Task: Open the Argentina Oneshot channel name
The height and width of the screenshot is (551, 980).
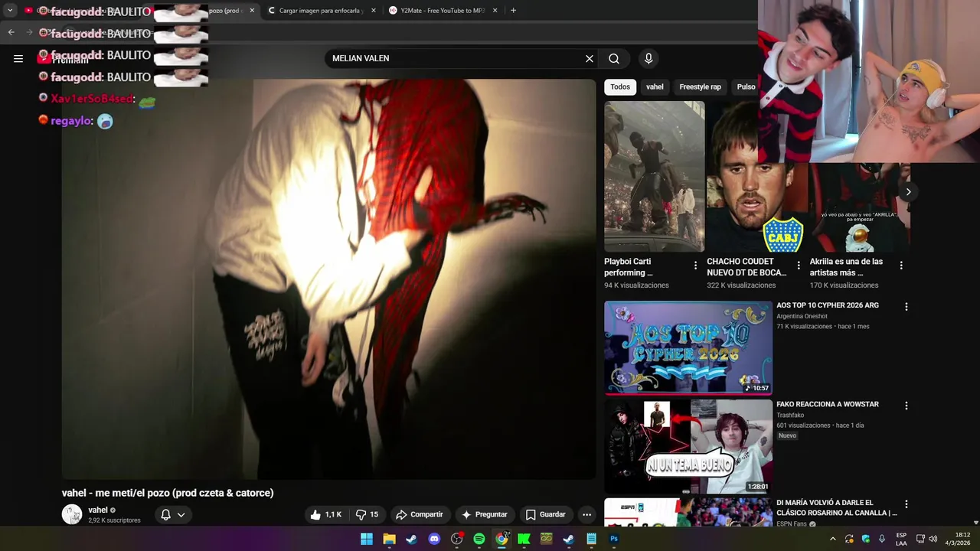Action: coord(802,317)
